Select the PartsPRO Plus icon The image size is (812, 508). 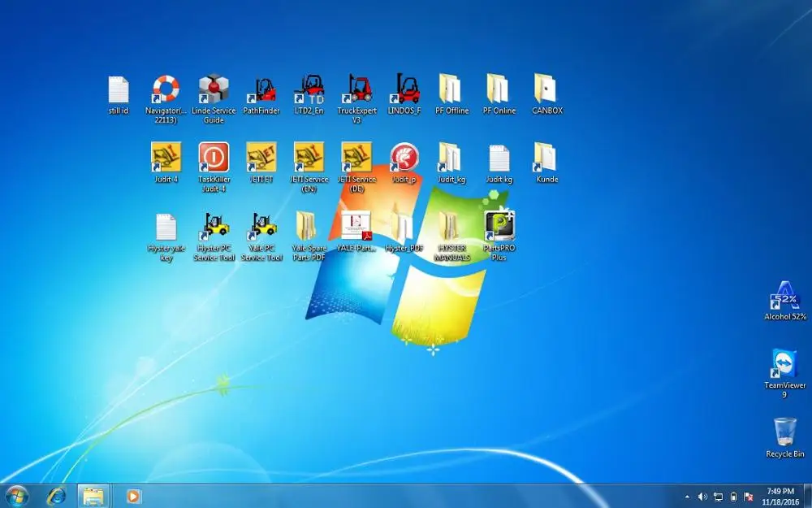499,226
